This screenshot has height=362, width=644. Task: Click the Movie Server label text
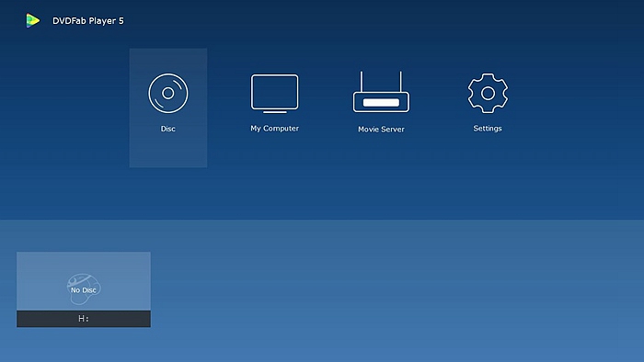(381, 130)
